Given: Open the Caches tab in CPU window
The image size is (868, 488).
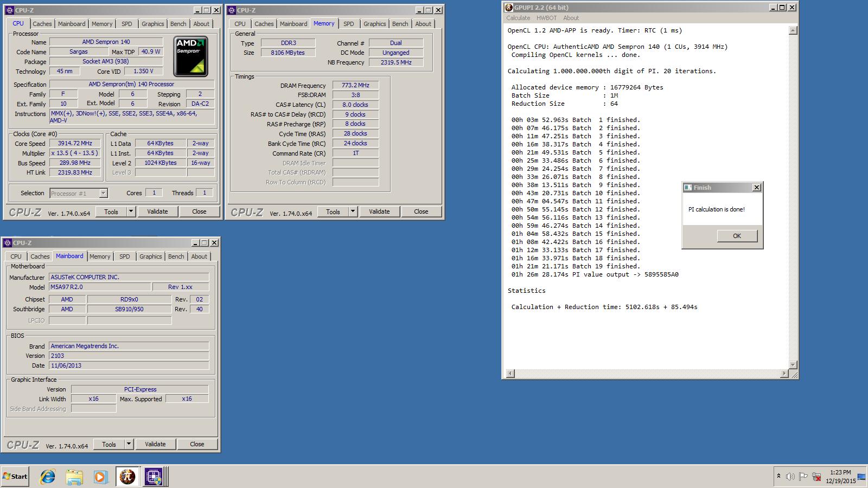Looking at the screenshot, I should coord(42,24).
